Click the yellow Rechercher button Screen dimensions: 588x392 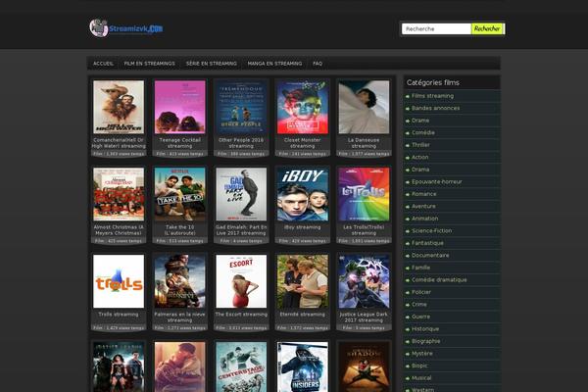(x=487, y=28)
